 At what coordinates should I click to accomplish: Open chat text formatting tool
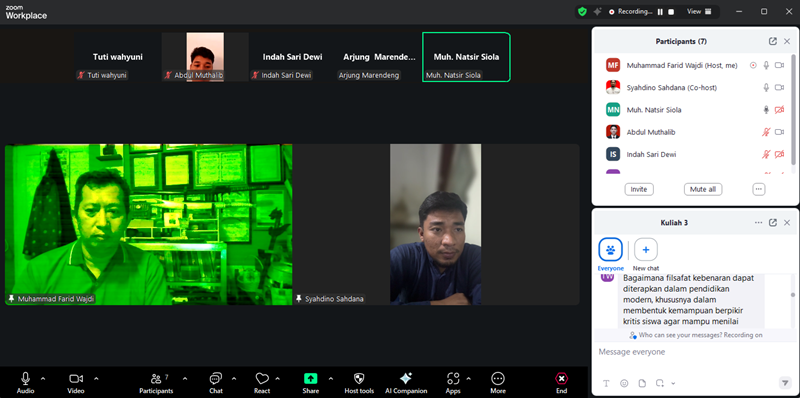pos(606,383)
